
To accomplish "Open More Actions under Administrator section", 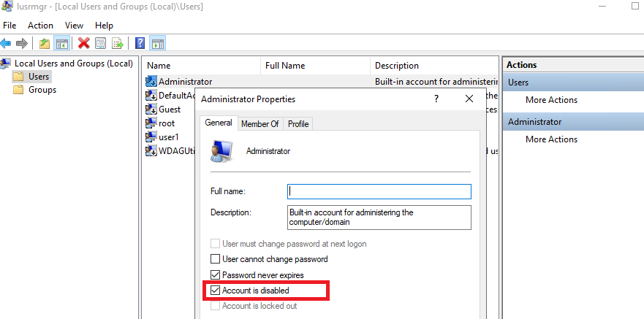I will point(551,139).
